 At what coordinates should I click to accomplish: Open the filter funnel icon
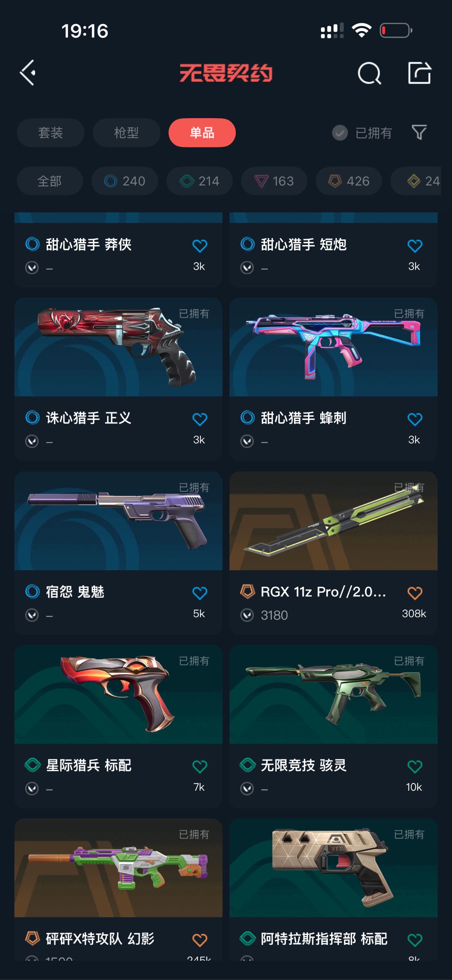[x=419, y=132]
